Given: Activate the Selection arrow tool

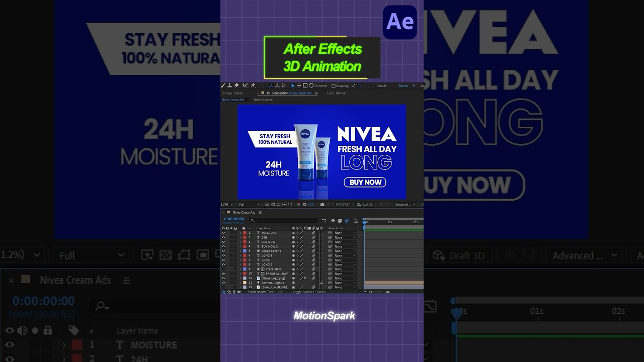Looking at the screenshot, I should pyautogui.click(x=293, y=85).
